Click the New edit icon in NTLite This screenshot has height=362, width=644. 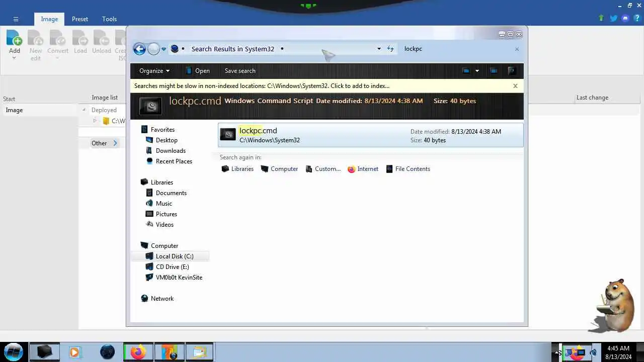point(36,38)
